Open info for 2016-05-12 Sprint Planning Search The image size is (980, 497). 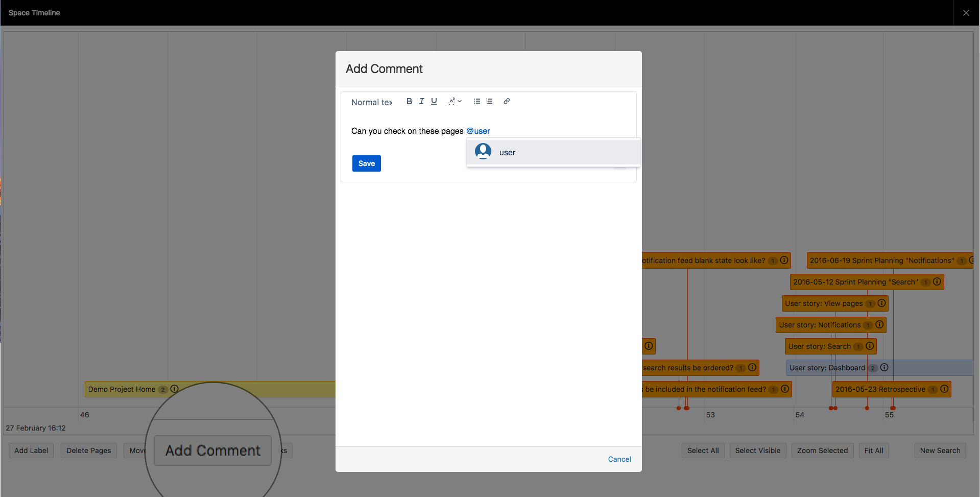(x=937, y=281)
